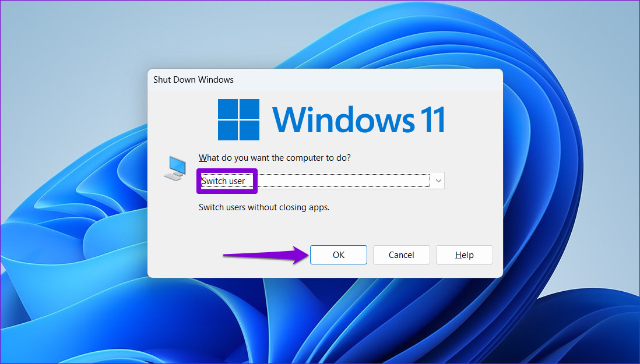Image resolution: width=640 pixels, height=364 pixels.
Task: Click the Cancel button
Action: coord(401,255)
